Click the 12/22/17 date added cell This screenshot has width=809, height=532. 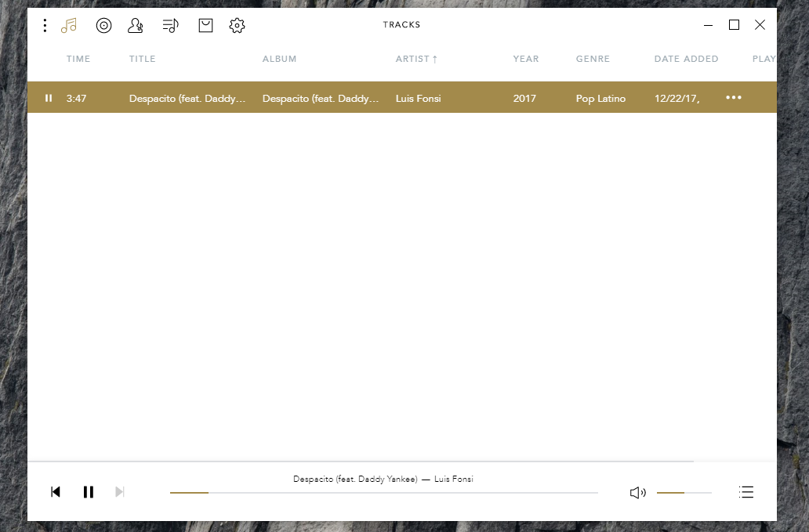[x=677, y=99]
